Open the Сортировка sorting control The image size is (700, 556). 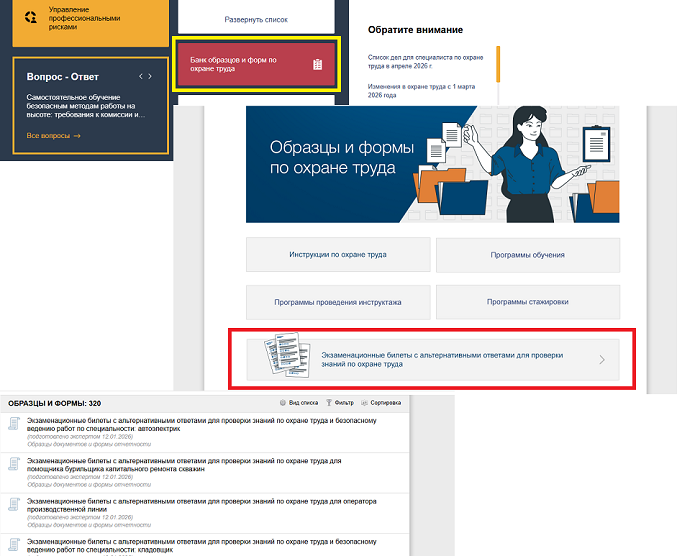point(384,402)
